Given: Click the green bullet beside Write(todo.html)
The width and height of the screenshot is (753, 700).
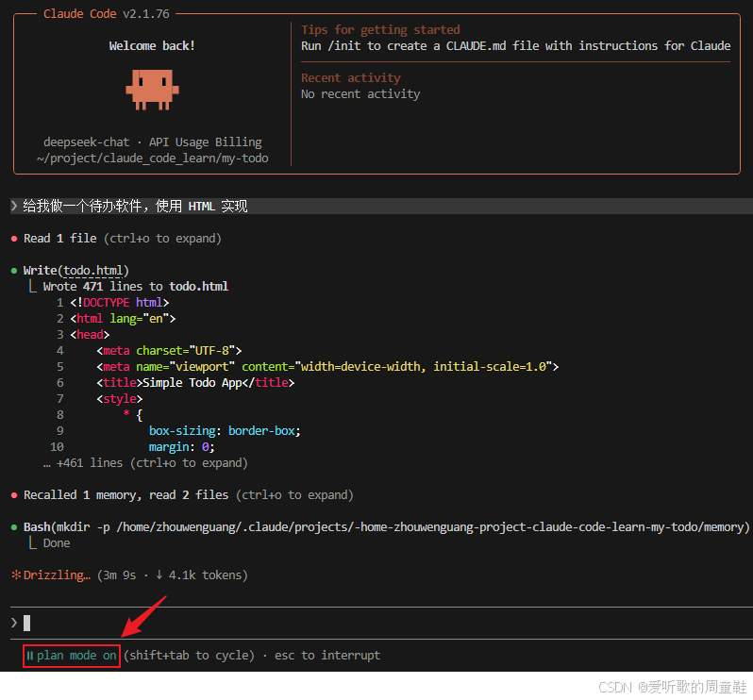Looking at the screenshot, I should click(x=14, y=271).
